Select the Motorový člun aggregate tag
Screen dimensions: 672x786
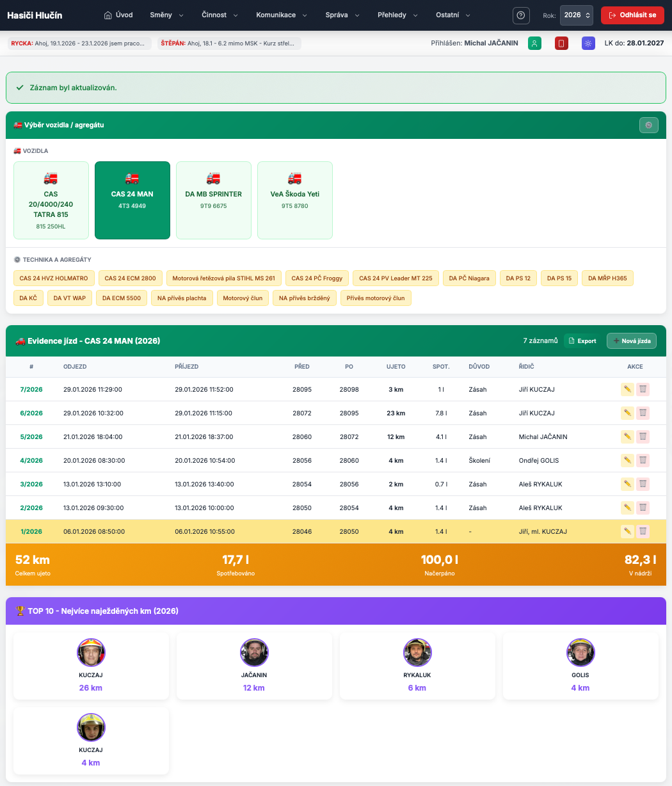(243, 298)
